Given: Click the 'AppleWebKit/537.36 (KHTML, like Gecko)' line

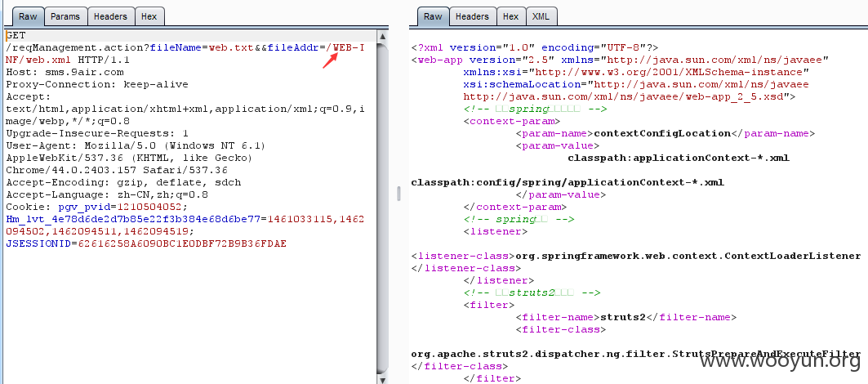Looking at the screenshot, I should point(129,158).
